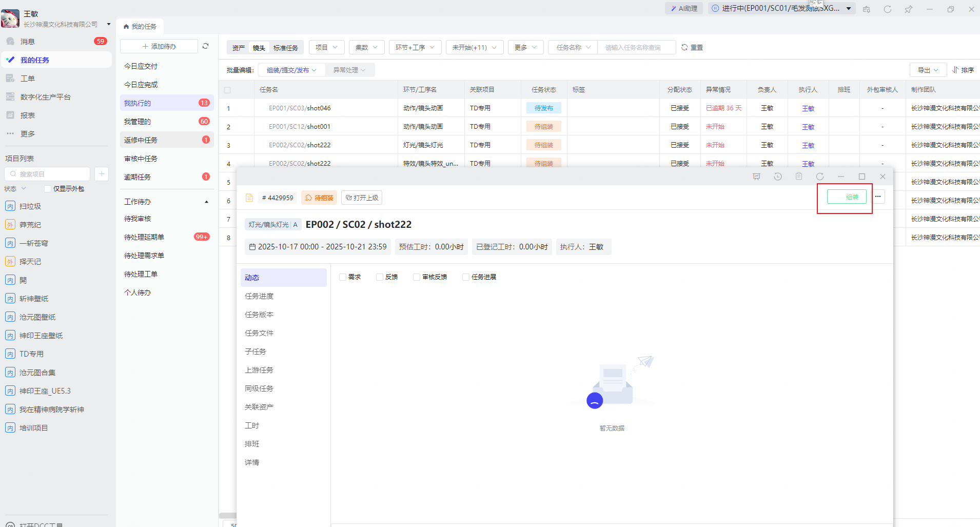Viewport: 980px width, 527px height.
Task: Click the refresh icon next to 添加待办
Action: [x=206, y=46]
